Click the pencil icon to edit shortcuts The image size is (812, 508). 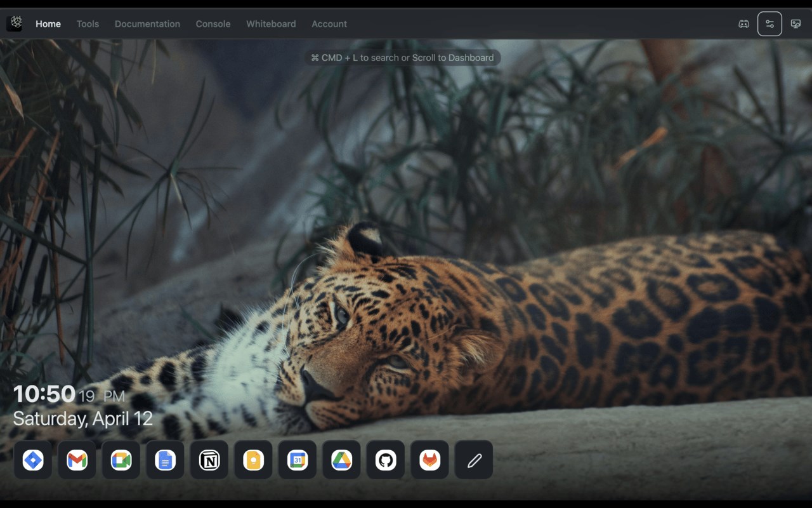pyautogui.click(x=474, y=460)
